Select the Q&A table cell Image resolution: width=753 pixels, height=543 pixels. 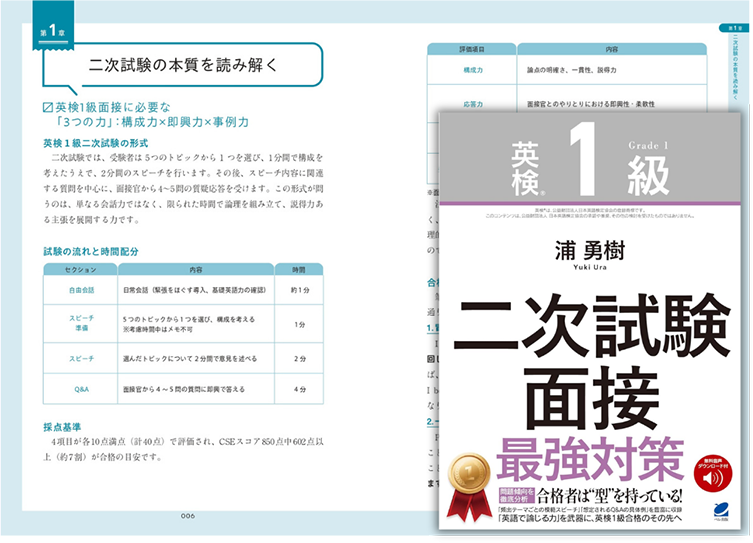81,389
